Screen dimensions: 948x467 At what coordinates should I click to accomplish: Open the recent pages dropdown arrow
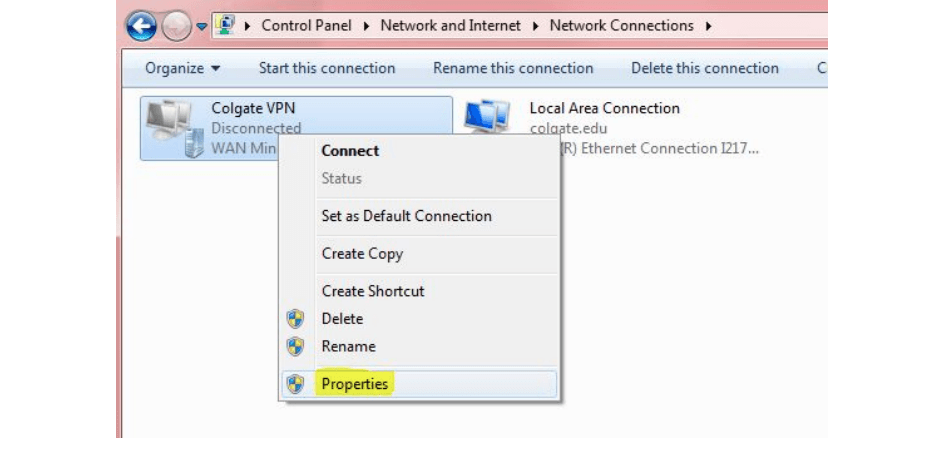coord(202,27)
